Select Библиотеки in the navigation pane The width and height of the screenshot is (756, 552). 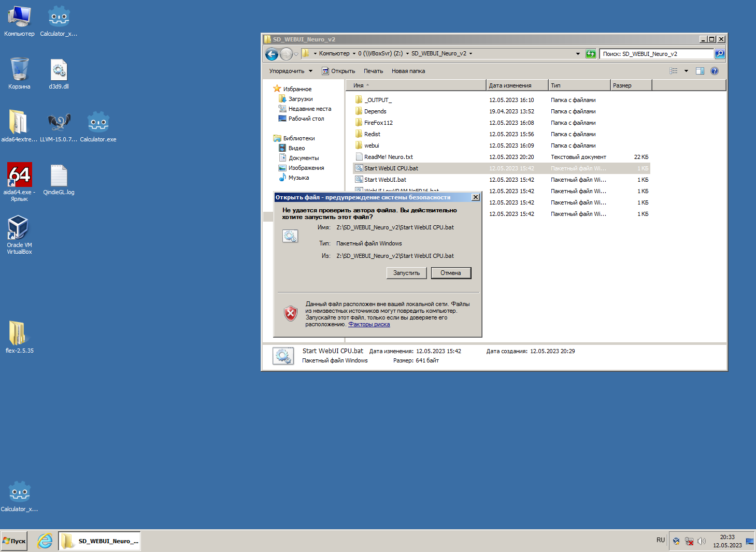[294, 138]
